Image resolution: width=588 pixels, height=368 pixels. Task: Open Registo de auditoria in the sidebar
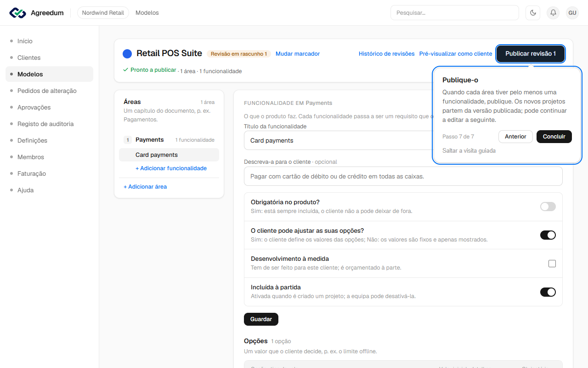coord(49,124)
